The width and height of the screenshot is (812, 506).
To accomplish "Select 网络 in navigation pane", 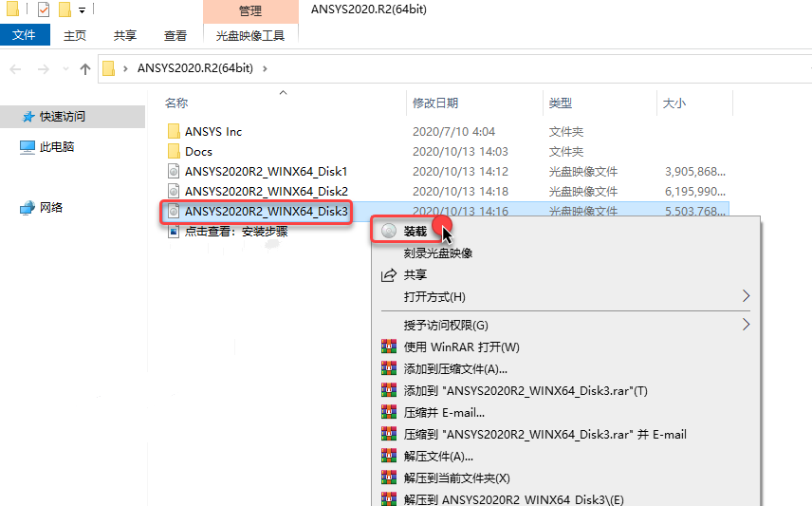I will [x=51, y=207].
